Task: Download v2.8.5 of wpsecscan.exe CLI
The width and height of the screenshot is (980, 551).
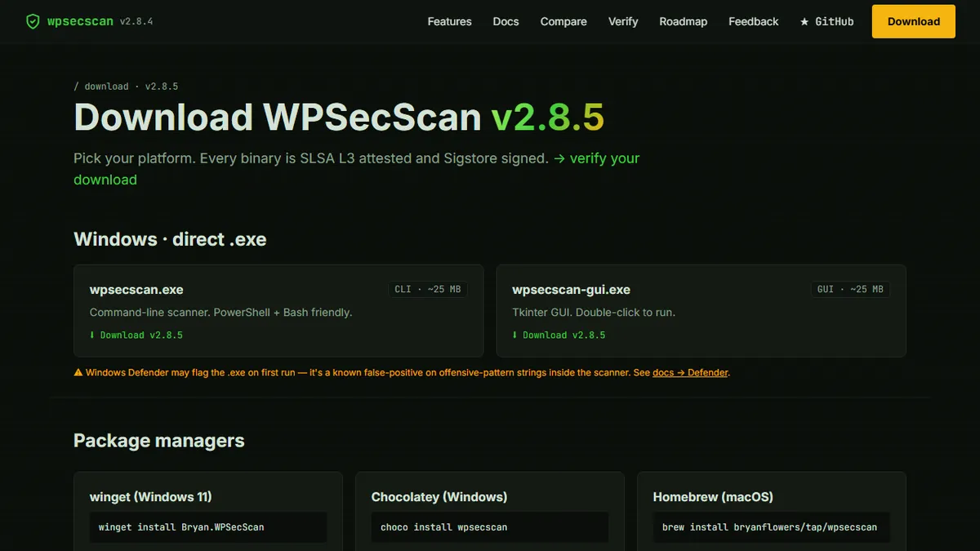Action: tap(136, 335)
